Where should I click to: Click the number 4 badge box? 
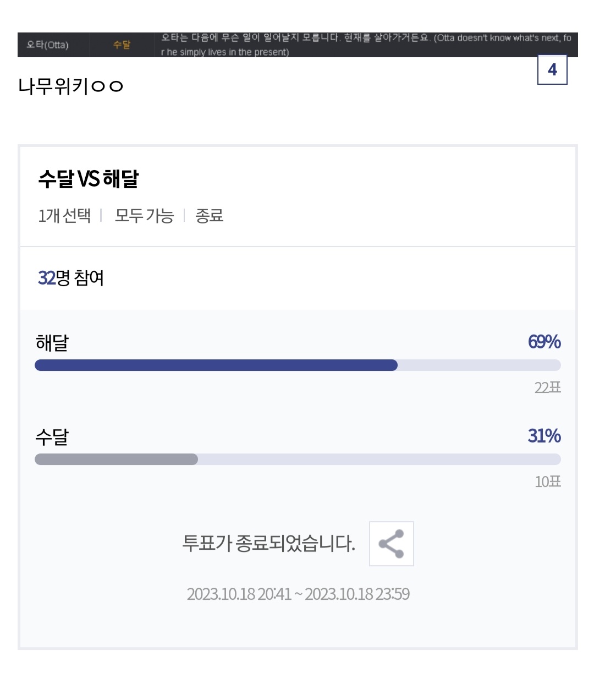pos(552,70)
